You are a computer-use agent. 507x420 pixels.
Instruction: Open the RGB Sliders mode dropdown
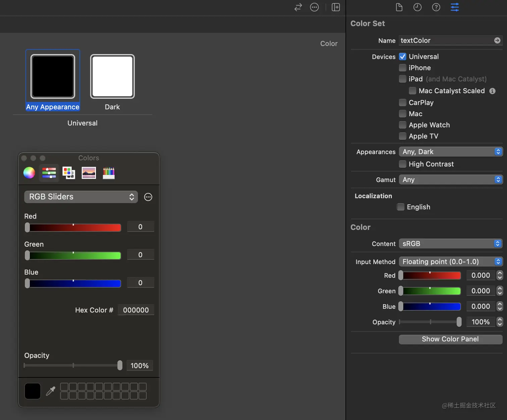pyautogui.click(x=81, y=197)
